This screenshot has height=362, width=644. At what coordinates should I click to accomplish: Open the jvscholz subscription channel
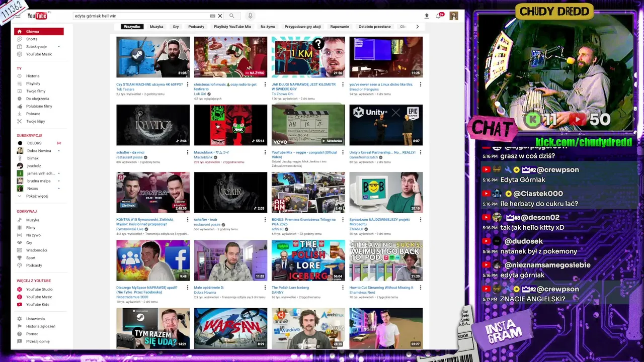[x=39, y=166]
